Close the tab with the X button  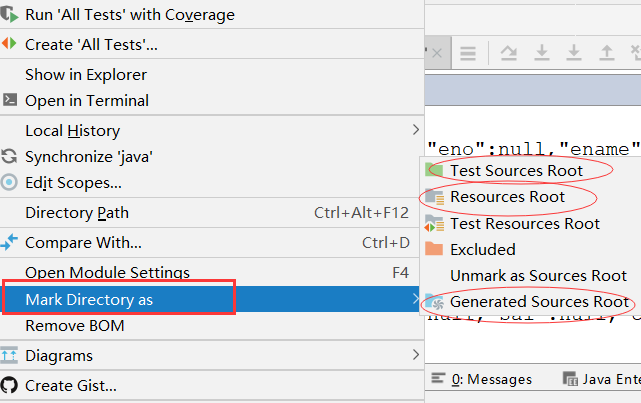coord(437,53)
